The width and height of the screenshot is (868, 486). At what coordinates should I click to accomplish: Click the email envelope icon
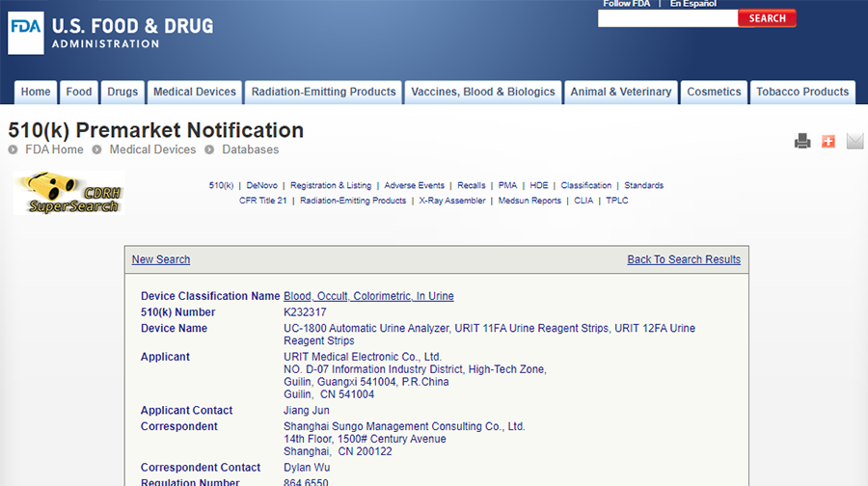tap(854, 142)
